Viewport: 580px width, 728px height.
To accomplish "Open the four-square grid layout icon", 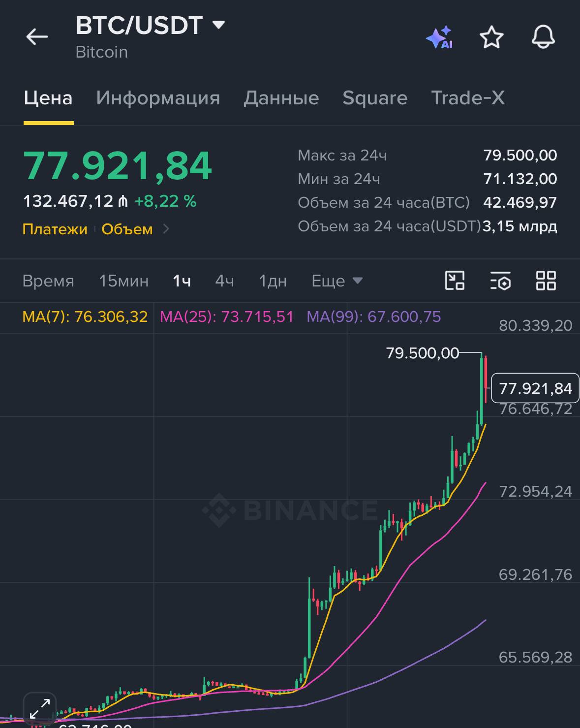I will coord(546,281).
